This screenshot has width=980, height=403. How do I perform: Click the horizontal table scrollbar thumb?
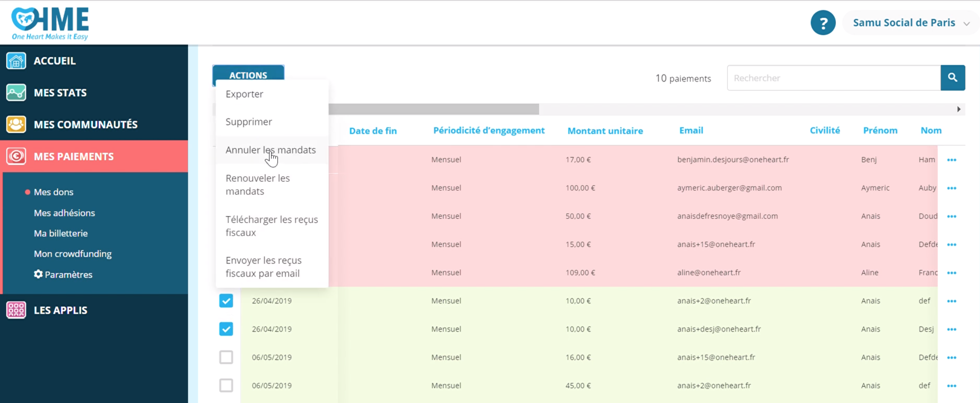coord(433,110)
